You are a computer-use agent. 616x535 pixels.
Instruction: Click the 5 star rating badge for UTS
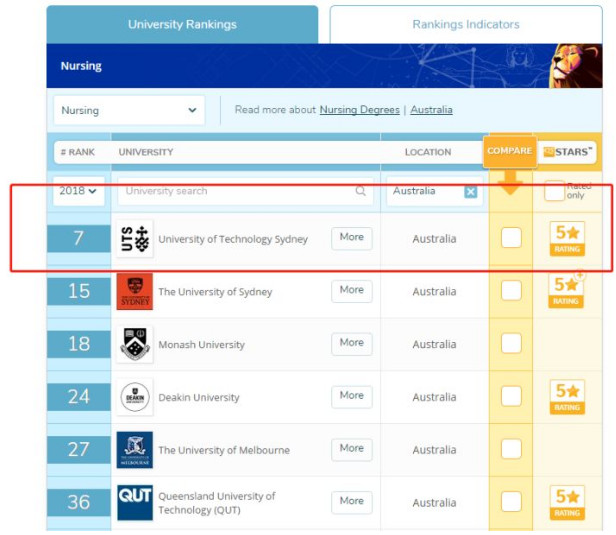point(567,238)
